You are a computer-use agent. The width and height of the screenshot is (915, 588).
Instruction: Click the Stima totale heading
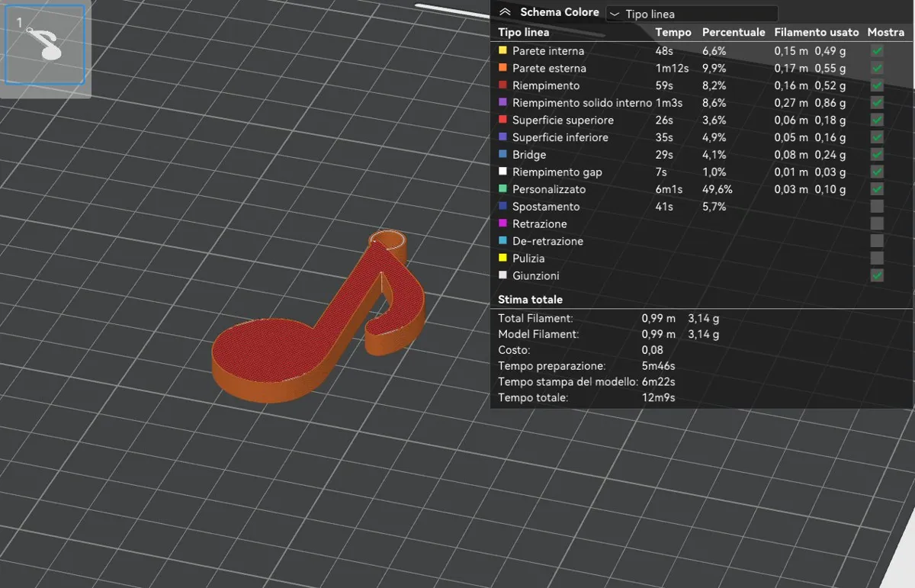531,300
